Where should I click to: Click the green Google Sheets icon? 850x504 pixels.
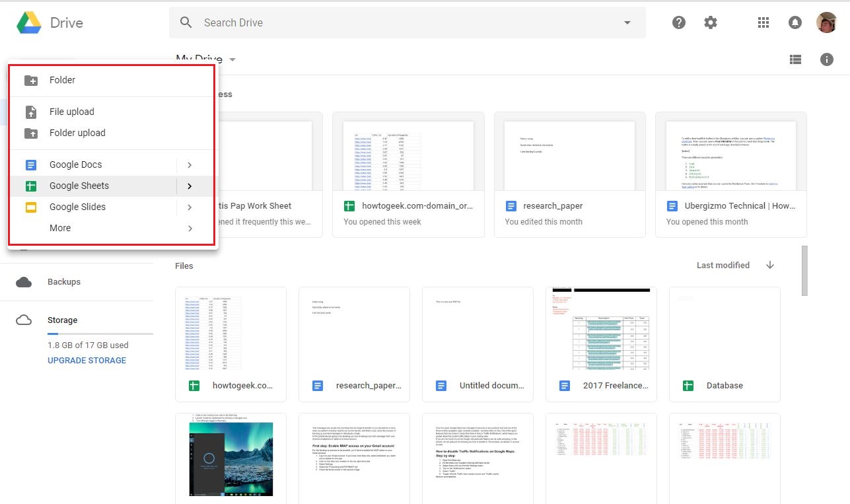(31, 186)
